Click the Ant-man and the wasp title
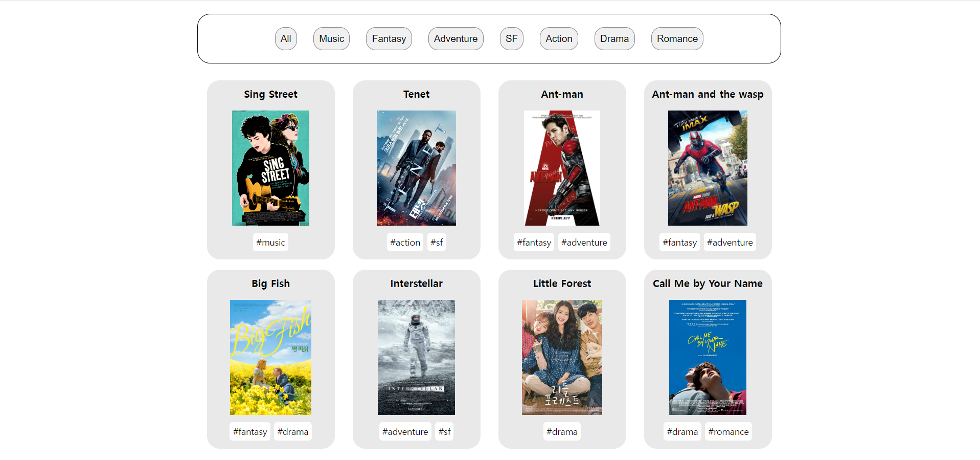The height and width of the screenshot is (460, 980). (x=708, y=94)
